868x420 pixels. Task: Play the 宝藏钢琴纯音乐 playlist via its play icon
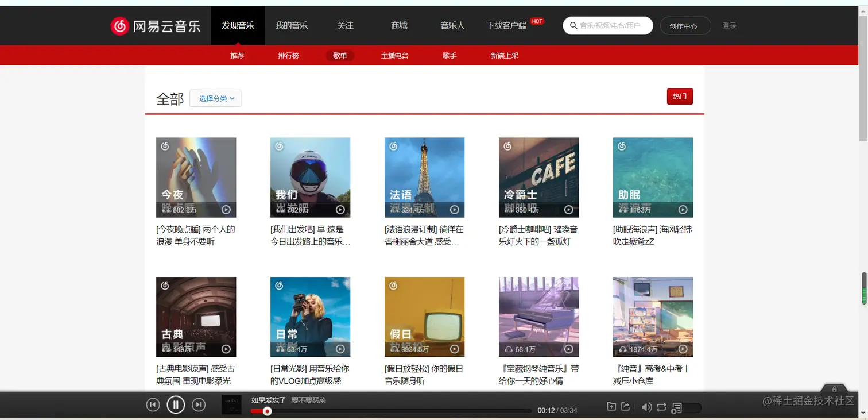point(569,349)
